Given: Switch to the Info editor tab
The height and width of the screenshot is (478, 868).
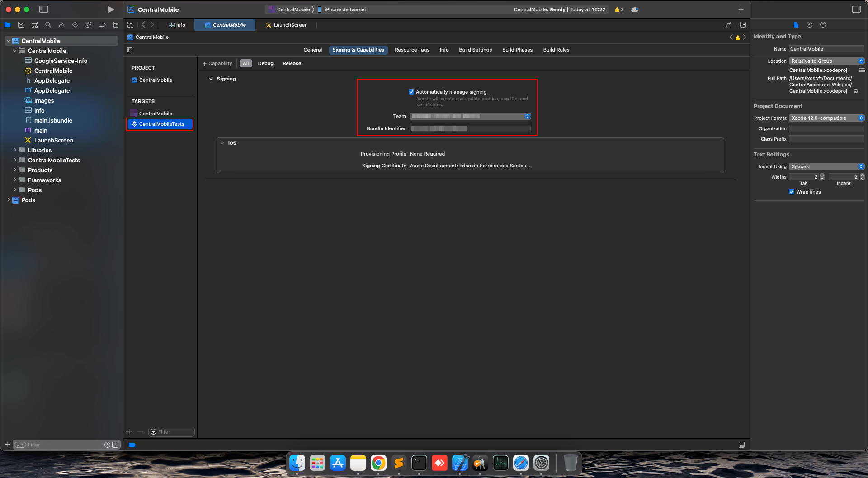Looking at the screenshot, I should (x=177, y=25).
